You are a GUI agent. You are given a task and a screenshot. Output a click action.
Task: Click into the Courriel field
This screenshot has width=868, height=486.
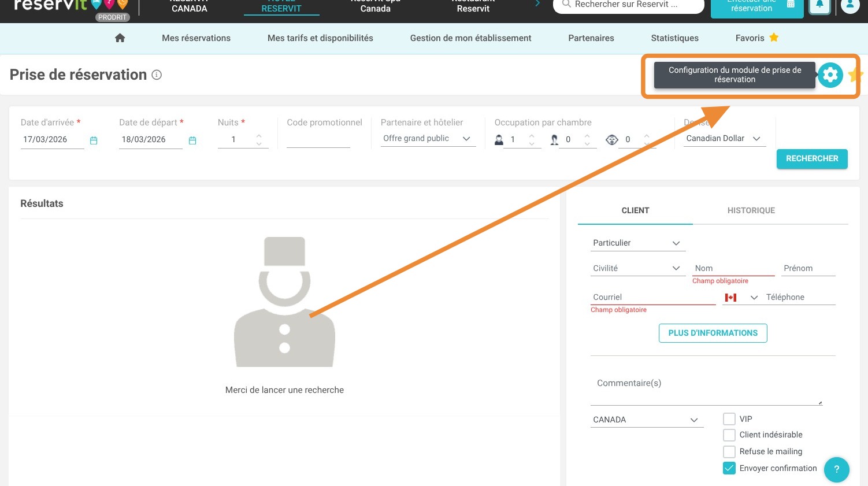pyautogui.click(x=653, y=298)
